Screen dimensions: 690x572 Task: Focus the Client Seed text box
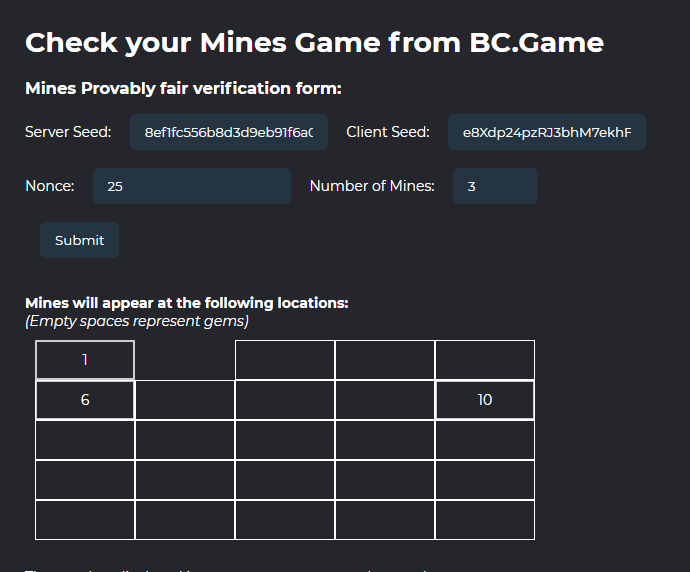coord(546,132)
